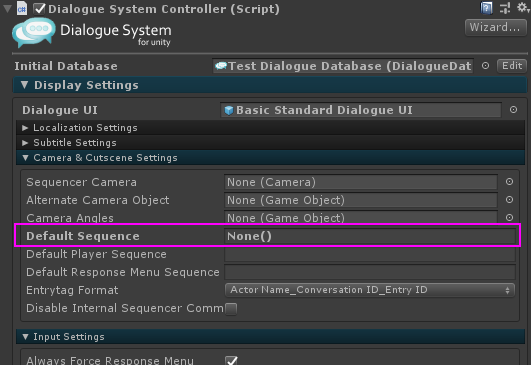Viewport: 531px width, 365px height.
Task: Click the Sequencer Camera label
Action: pyautogui.click(x=82, y=182)
